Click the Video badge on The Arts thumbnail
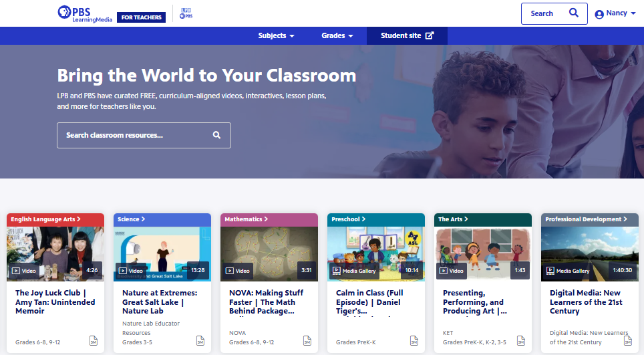Viewport: 644px width, 355px height. click(451, 271)
